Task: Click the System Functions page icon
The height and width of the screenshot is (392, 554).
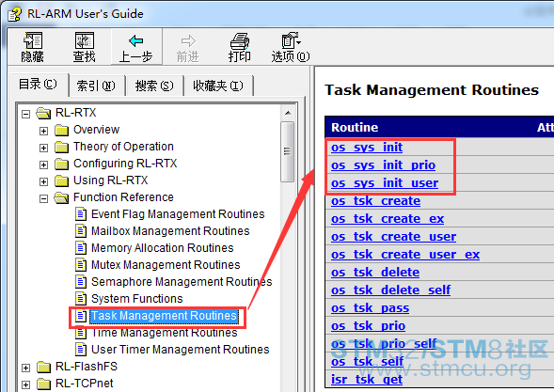Action: 81,299
